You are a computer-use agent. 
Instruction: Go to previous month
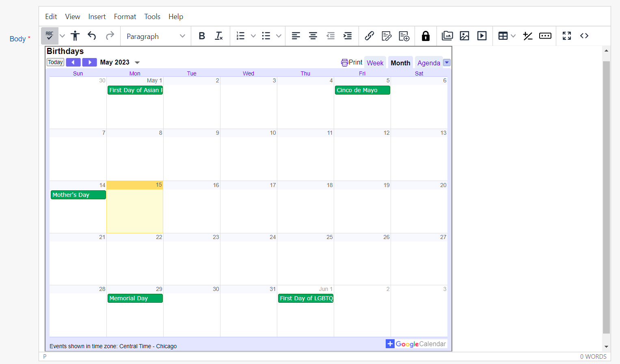point(73,62)
